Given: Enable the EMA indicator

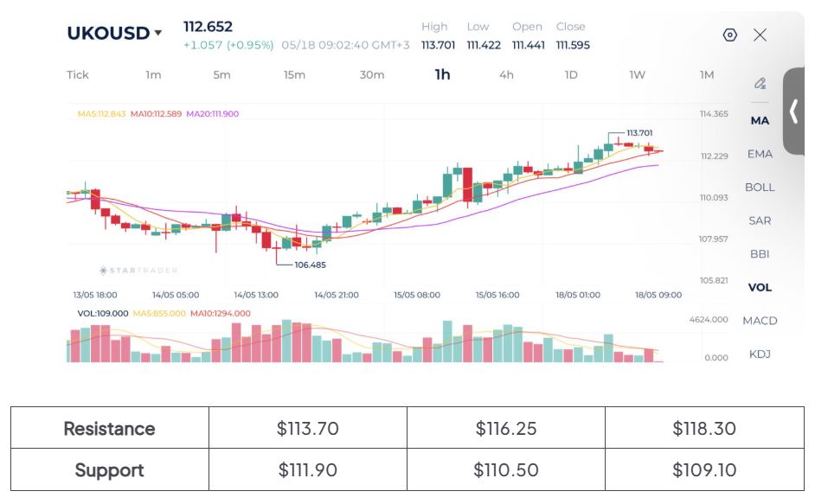Looking at the screenshot, I should point(760,154).
